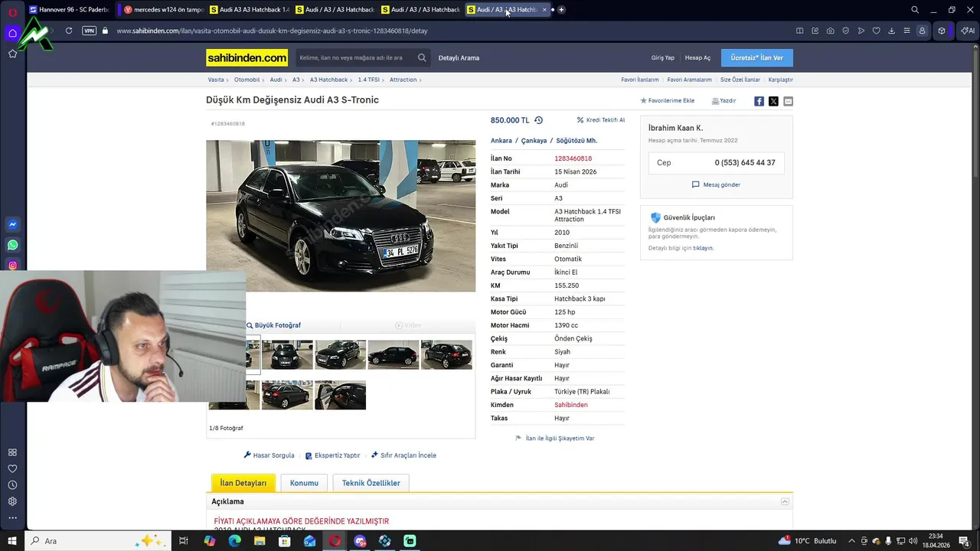Image resolution: width=980 pixels, height=551 pixels.
Task: Click the Ücretsiz İlan Ver button
Action: [x=757, y=58]
